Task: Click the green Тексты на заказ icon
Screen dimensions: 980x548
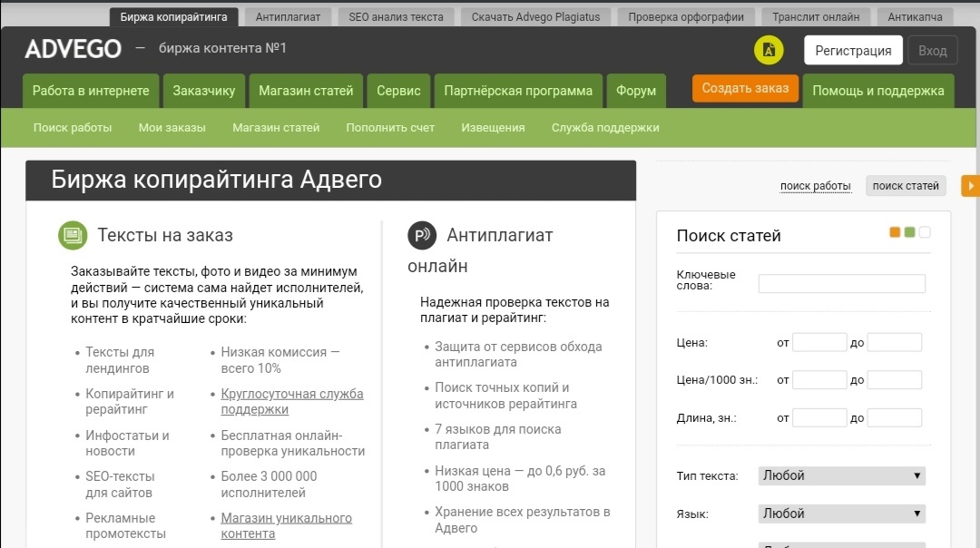Action: [x=73, y=236]
